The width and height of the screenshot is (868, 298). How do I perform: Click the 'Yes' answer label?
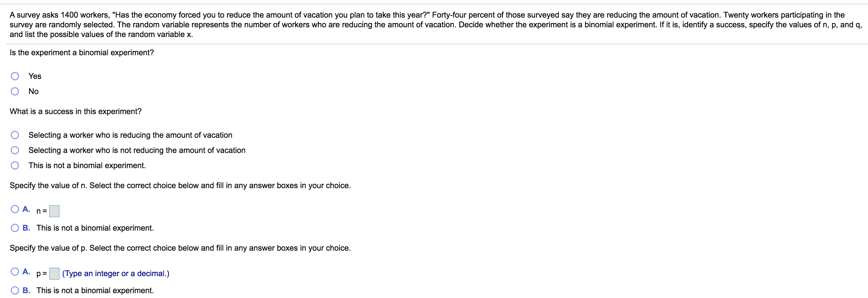(35, 76)
